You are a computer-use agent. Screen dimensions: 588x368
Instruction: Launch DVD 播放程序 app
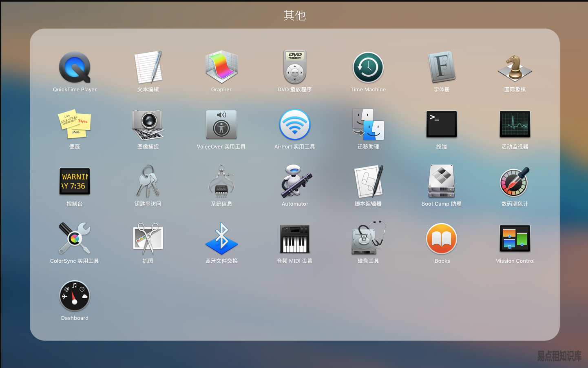[295, 67]
